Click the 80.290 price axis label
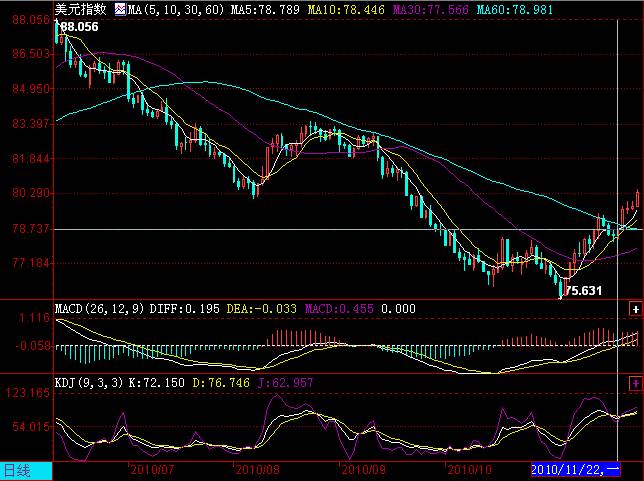644x481 pixels. click(31, 193)
